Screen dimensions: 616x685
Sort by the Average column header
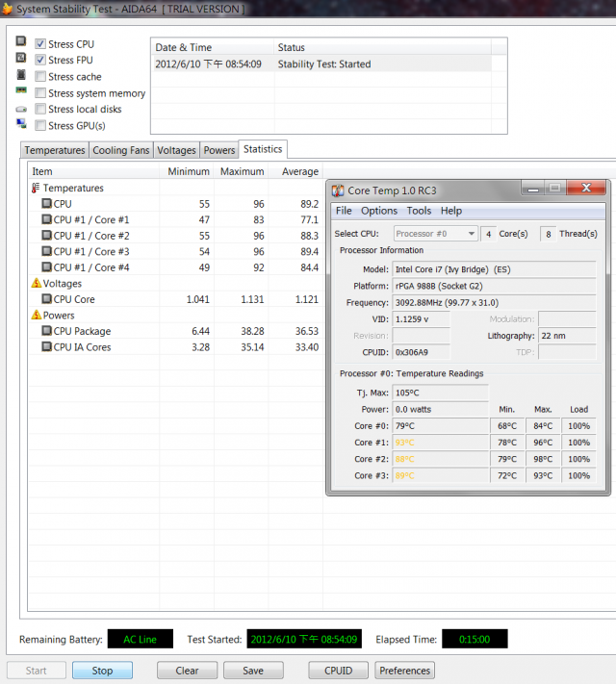[296, 171]
